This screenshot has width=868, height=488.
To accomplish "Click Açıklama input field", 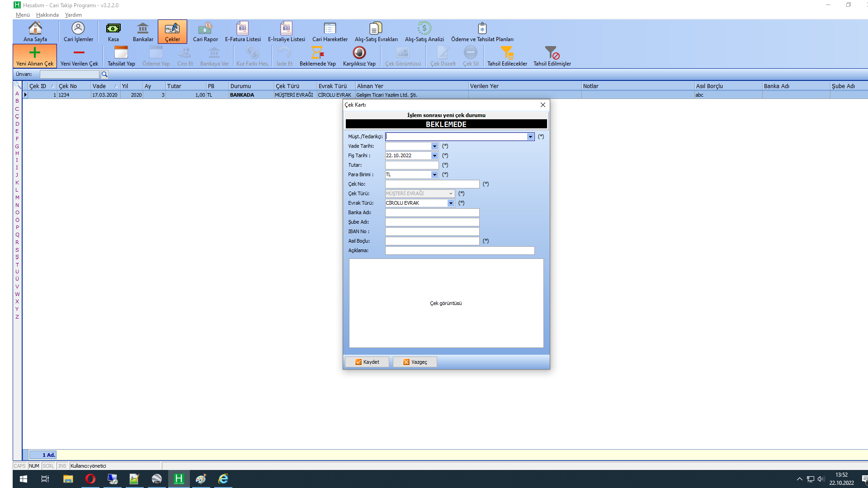I will pyautogui.click(x=460, y=250).
